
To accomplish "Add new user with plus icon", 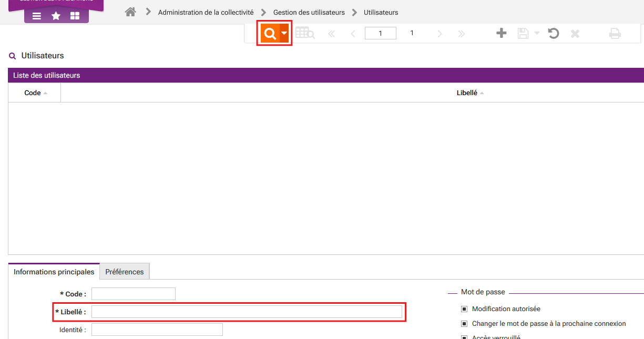I will [x=502, y=33].
